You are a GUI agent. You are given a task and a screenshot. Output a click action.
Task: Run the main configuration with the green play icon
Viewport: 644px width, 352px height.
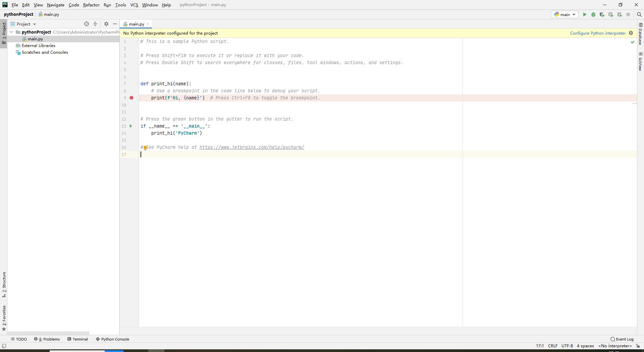(x=585, y=14)
